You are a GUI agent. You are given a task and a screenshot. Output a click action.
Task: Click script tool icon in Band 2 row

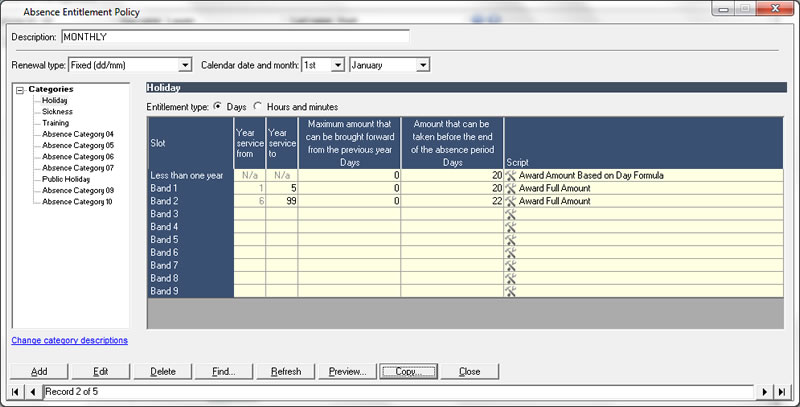[510, 201]
